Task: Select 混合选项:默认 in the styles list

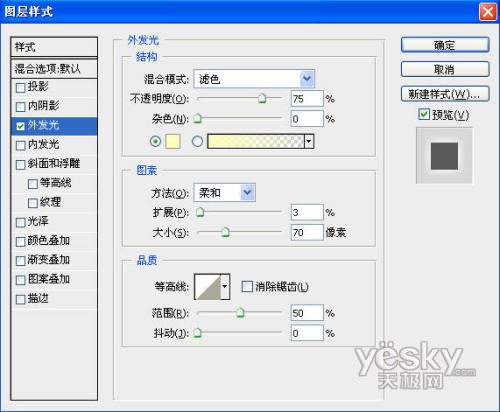Action: point(54,69)
